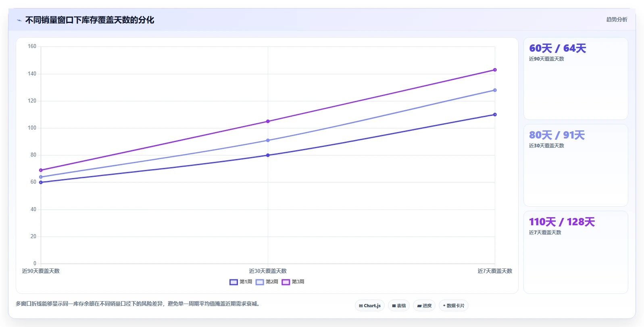Click the title 不同销量窗口下库存覆盖天数的分化
Viewport: 644px width, 327px height.
click(x=90, y=20)
